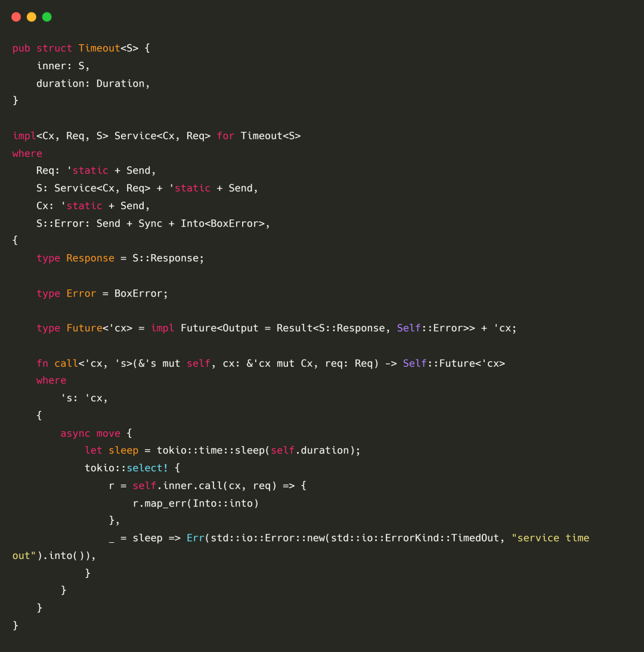
Task: Click the 'struct' keyword in the declaration
Action: tap(54, 48)
